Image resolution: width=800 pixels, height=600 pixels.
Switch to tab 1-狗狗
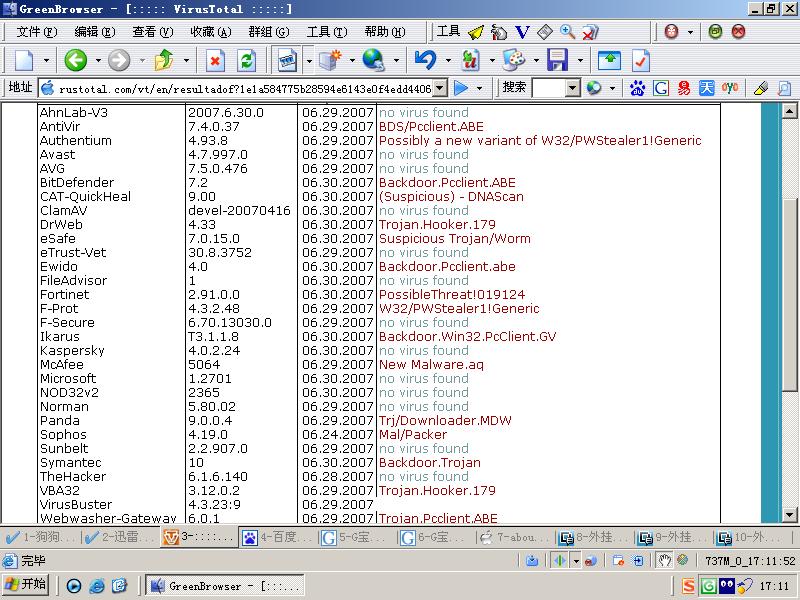coord(41,537)
